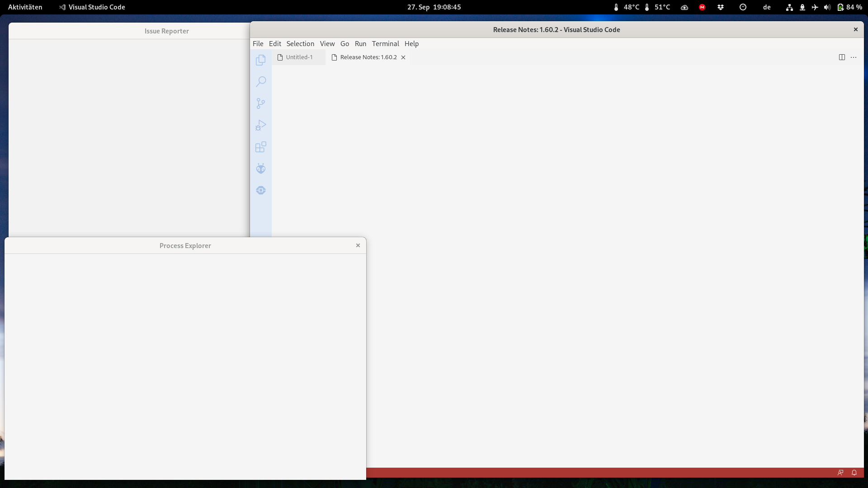The width and height of the screenshot is (868, 488).
Task: Select the robot-face extension icon in the activity bar
Action: pyautogui.click(x=260, y=168)
